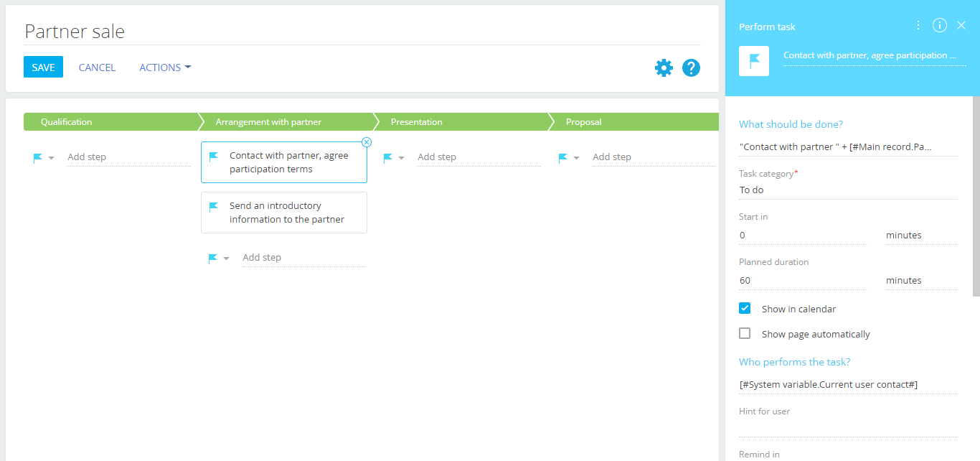980x461 pixels.
Task: Click flag icon in Proposal Add step
Action: coord(563,157)
